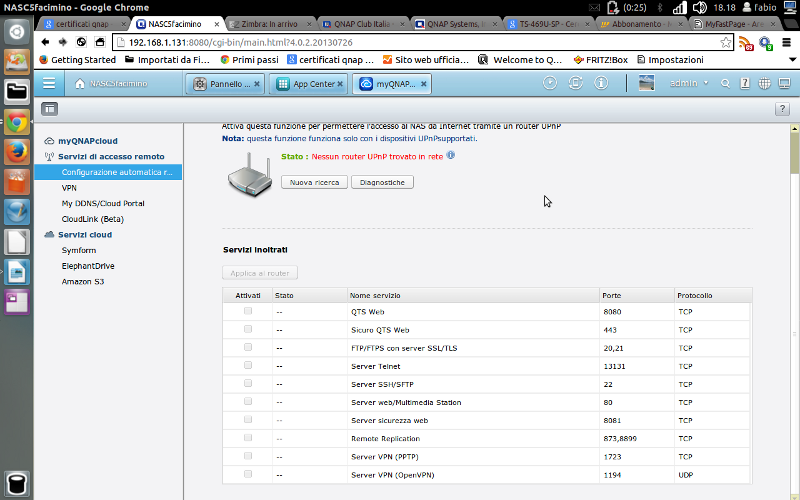Viewport: 800px width, 500px height.
Task: Click the Nuova ricerca button
Action: pos(314,182)
